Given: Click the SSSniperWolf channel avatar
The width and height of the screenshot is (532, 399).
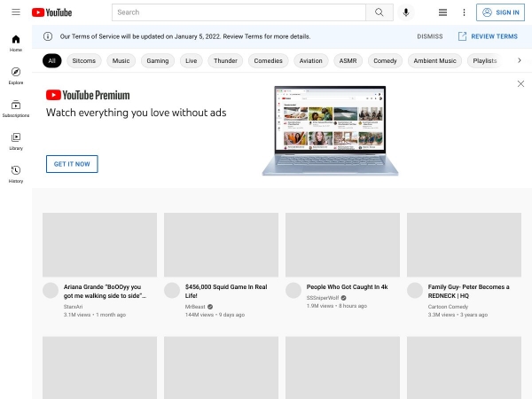Looking at the screenshot, I should [293, 291].
